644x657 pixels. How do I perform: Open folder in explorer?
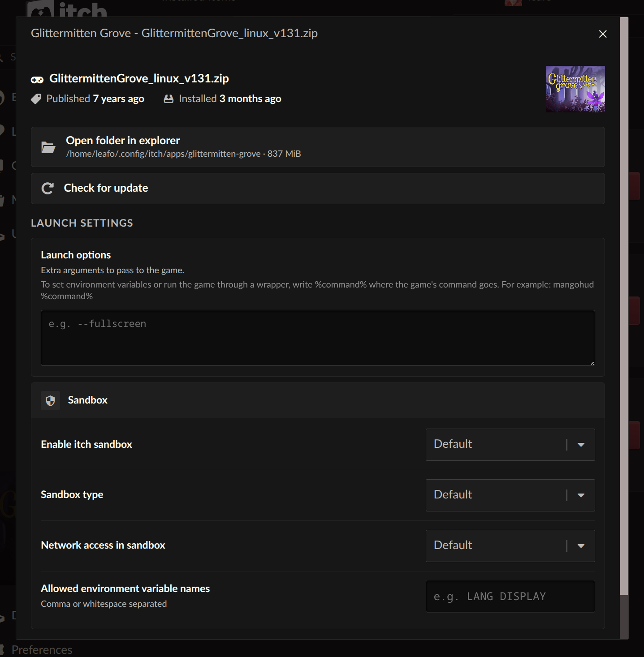[x=318, y=147]
